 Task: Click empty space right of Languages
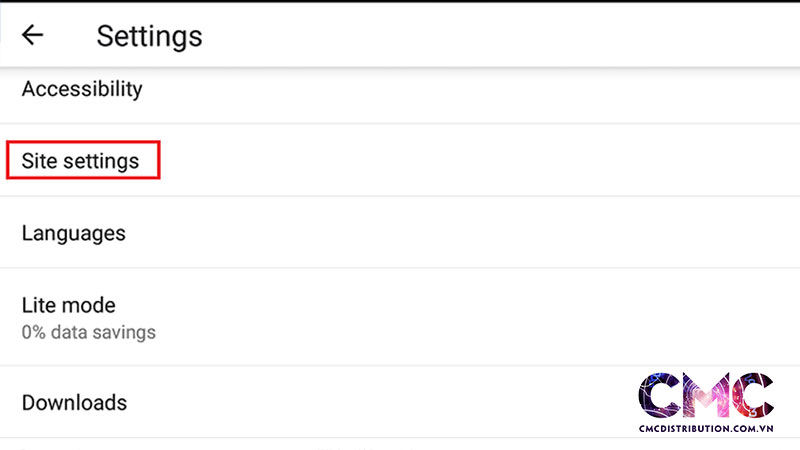[x=450, y=233]
